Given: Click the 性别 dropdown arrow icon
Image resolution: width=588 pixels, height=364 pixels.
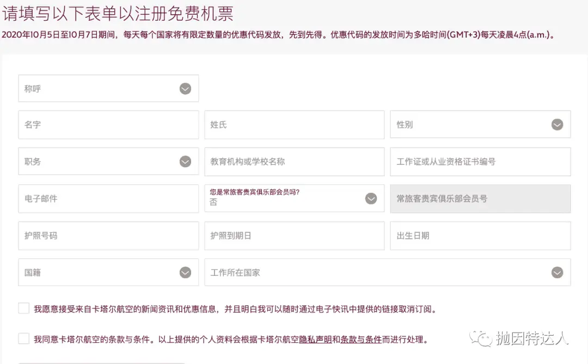Looking at the screenshot, I should click(x=557, y=125).
